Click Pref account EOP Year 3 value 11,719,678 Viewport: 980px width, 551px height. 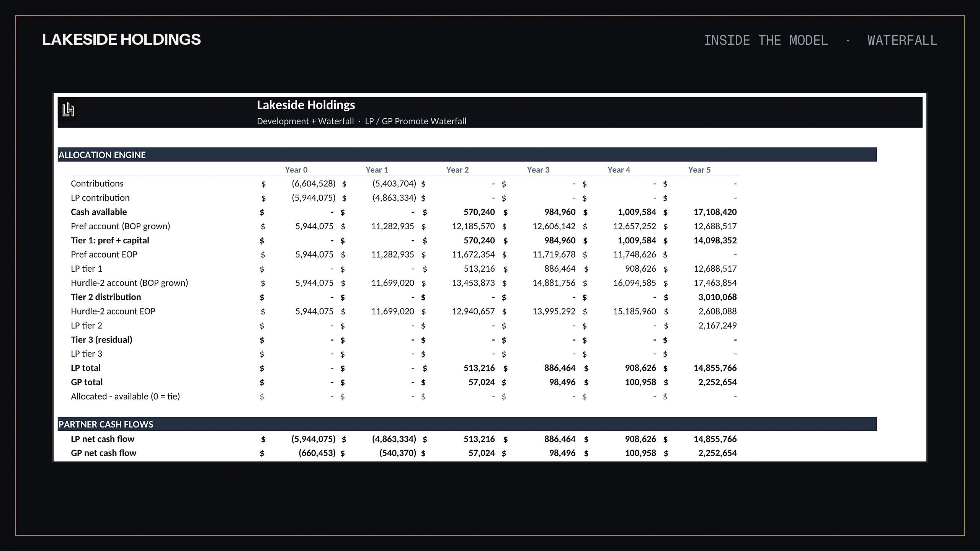pyautogui.click(x=554, y=254)
